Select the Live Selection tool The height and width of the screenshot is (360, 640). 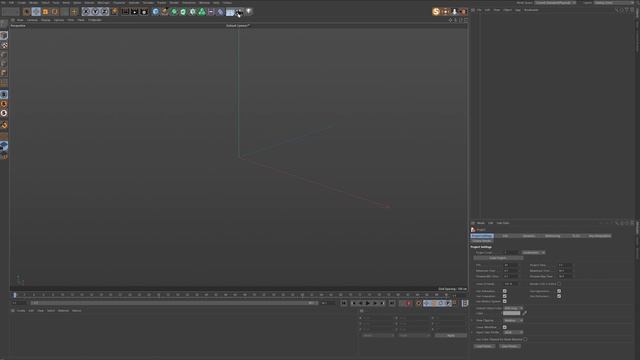click(27, 12)
